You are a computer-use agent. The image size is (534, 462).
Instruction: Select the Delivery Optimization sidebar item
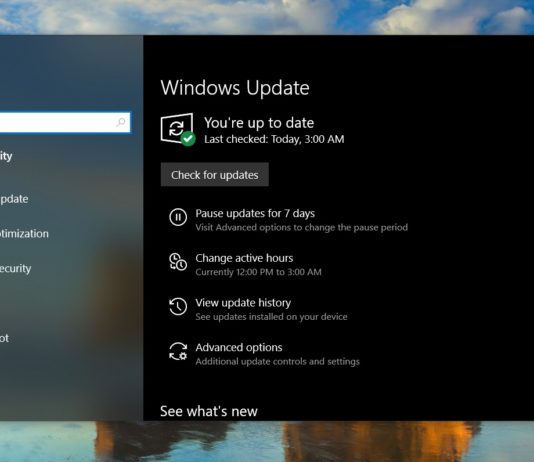tap(24, 234)
